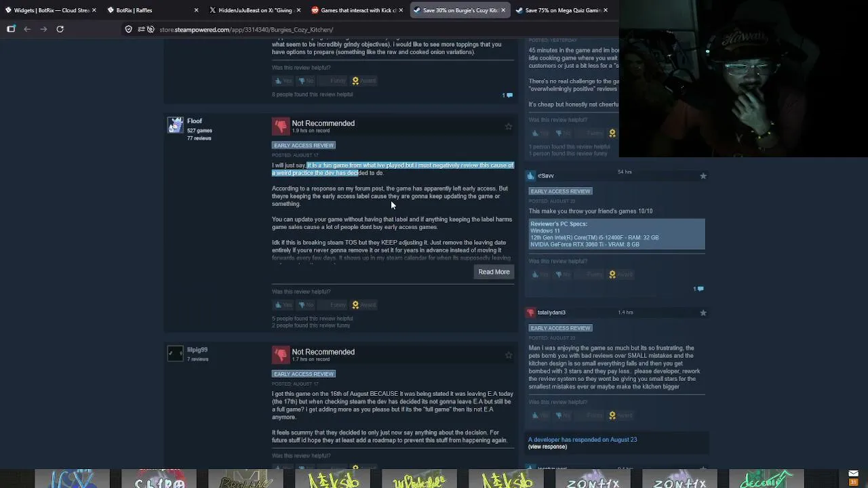Vote No on Floof's review
Viewport: 868px width, 488px height.
tap(306, 305)
